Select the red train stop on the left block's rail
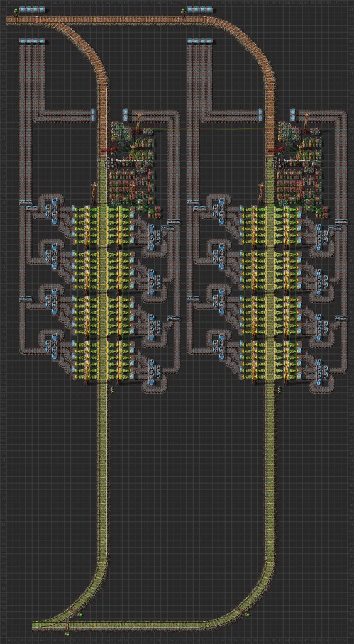The height and width of the screenshot is (644, 354). click(110, 150)
